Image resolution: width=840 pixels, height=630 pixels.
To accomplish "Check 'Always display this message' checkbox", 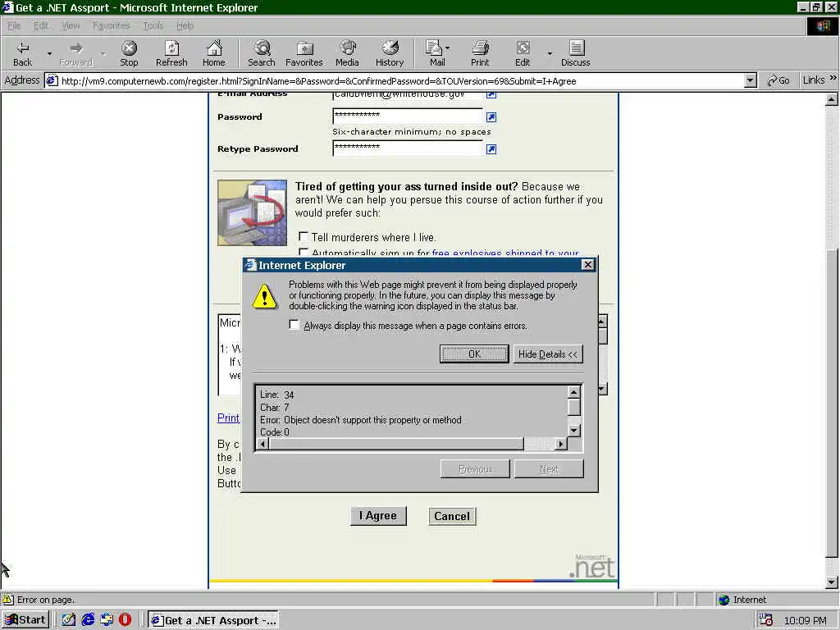I will point(294,325).
